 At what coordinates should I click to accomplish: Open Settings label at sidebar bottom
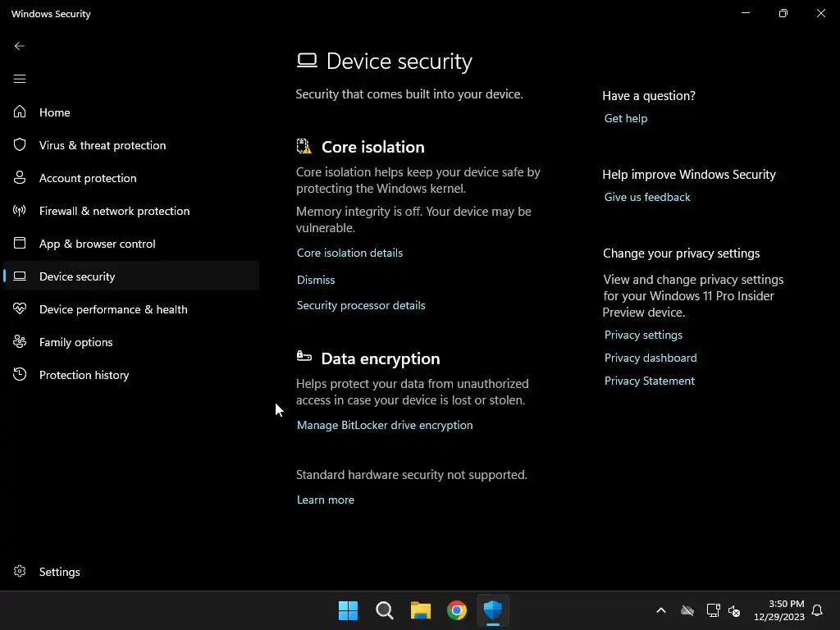click(x=59, y=572)
